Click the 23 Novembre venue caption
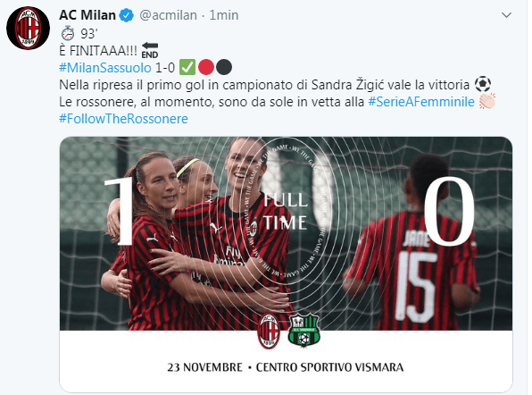532x395 pixels. [286, 367]
